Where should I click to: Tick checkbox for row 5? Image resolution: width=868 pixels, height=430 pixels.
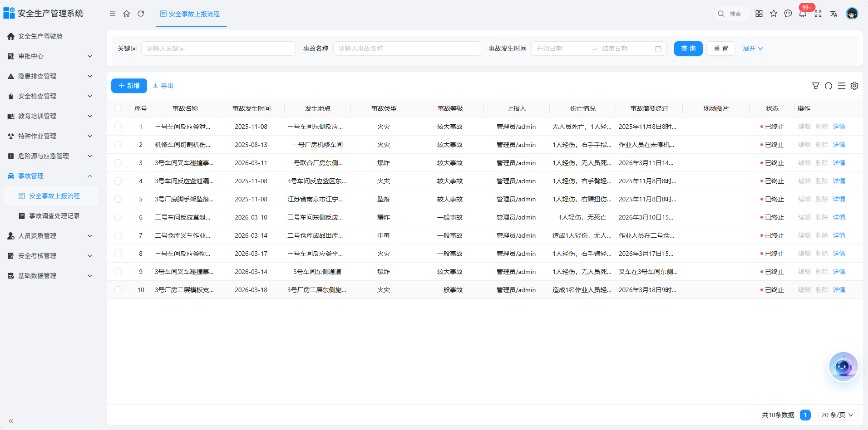118,199
